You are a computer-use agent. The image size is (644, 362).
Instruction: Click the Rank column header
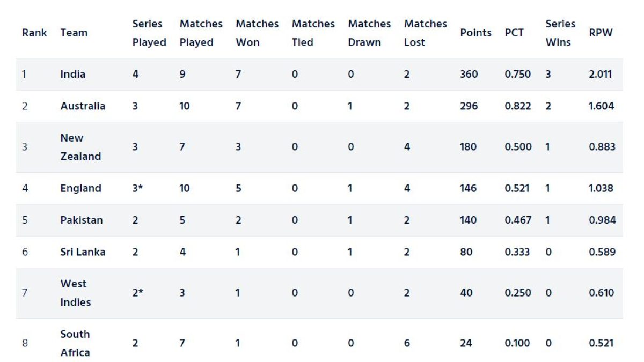pos(34,33)
